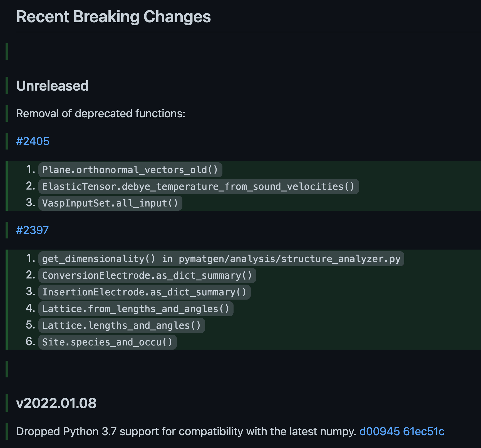
Task: Click Lattice.lengths_and_angles() code item
Action: [122, 325]
